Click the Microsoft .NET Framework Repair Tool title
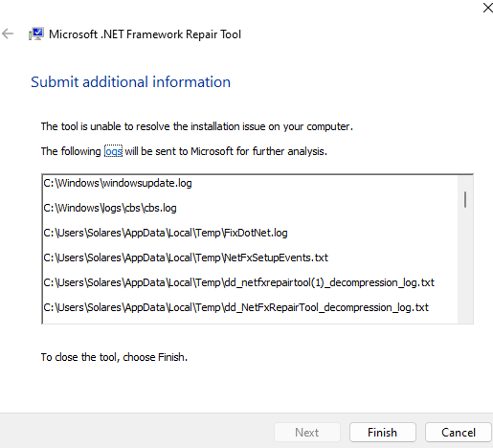 (145, 34)
